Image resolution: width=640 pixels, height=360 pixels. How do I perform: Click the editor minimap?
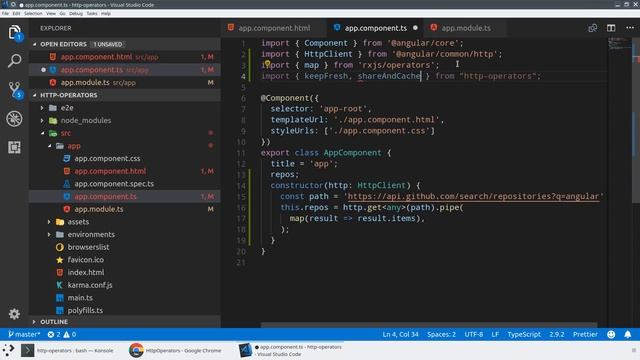click(619, 45)
